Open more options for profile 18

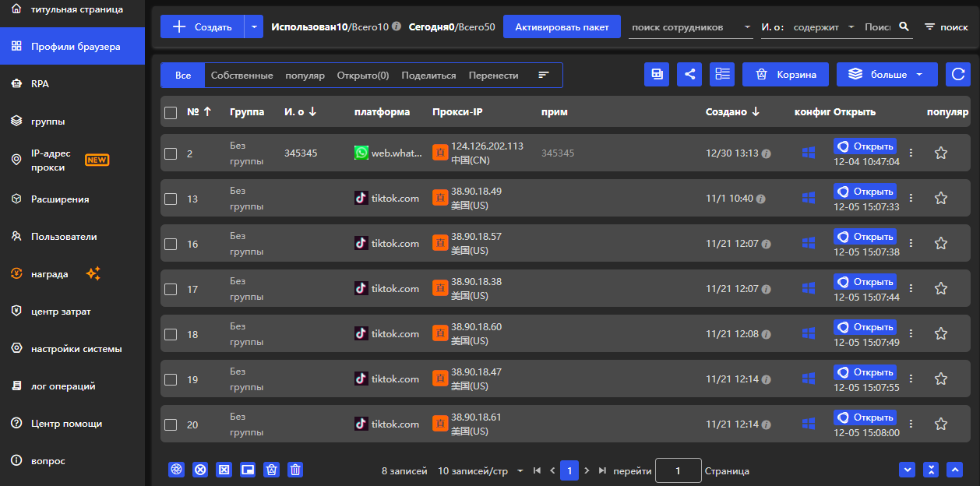(911, 334)
